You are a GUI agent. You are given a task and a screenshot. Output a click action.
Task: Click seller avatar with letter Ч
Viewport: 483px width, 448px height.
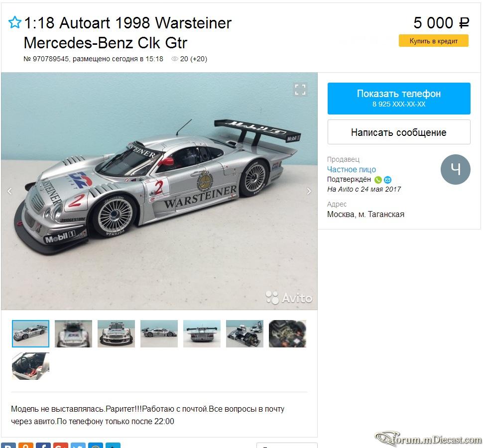455,169
